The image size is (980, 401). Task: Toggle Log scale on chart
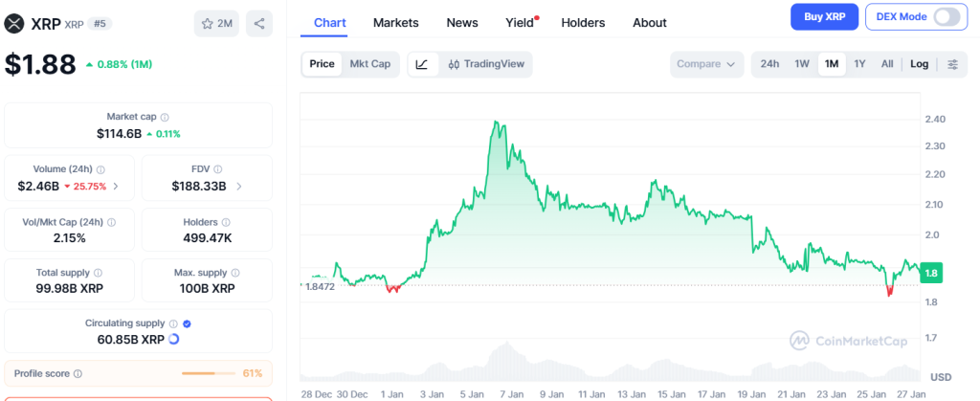[919, 64]
